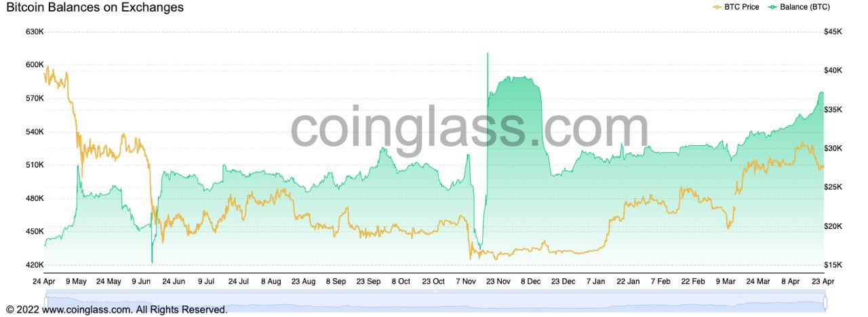The image size is (868, 317).
Task: Click the 420K balance axis label
Action: coord(35,265)
